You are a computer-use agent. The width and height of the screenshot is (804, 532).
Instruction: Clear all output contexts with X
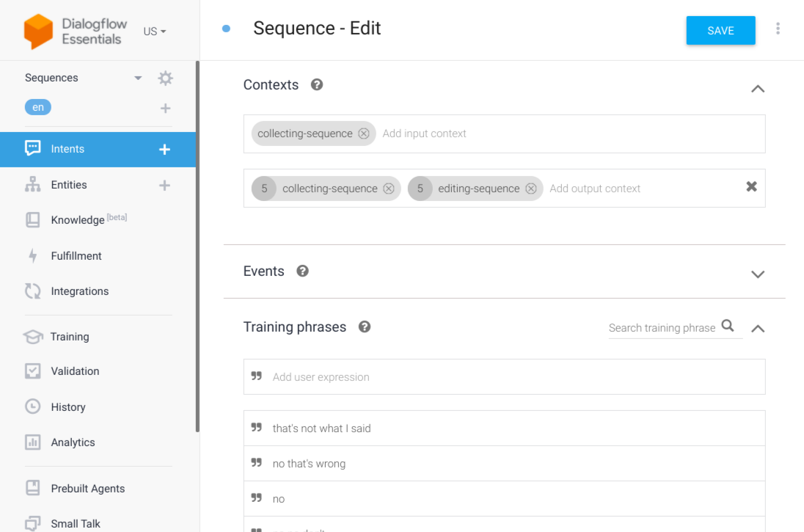click(751, 186)
